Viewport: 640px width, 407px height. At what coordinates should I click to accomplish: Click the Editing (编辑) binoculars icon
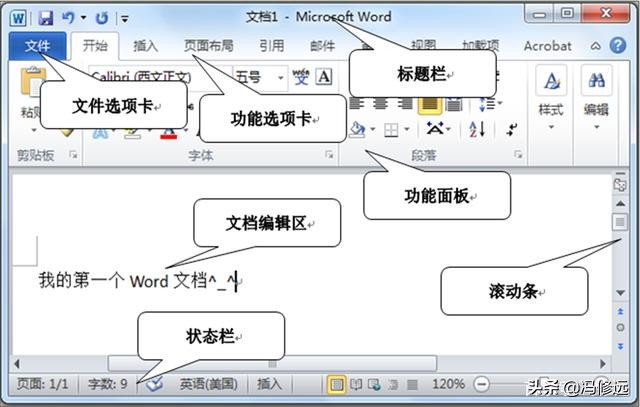[x=596, y=80]
